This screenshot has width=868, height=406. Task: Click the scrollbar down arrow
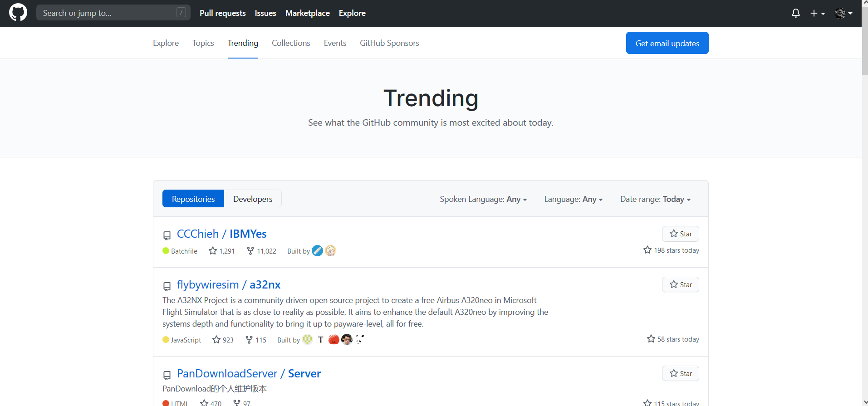tap(865, 402)
